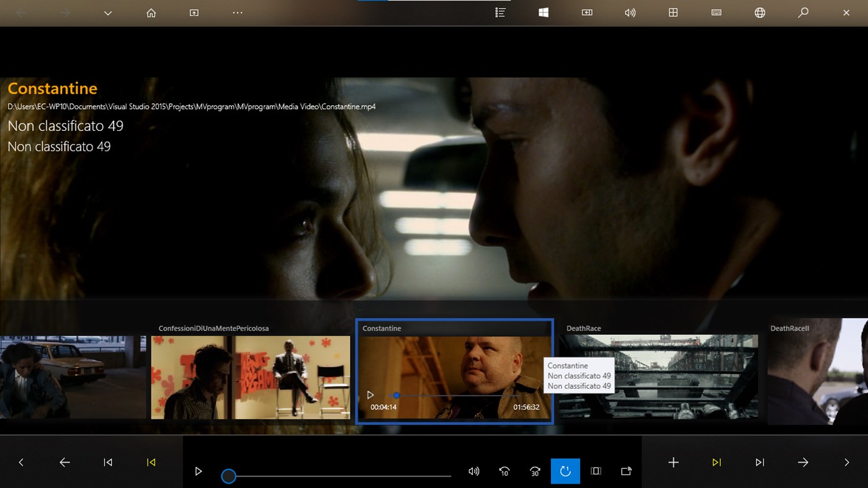Open the three-dots more options menu
The image size is (868, 488).
238,13
